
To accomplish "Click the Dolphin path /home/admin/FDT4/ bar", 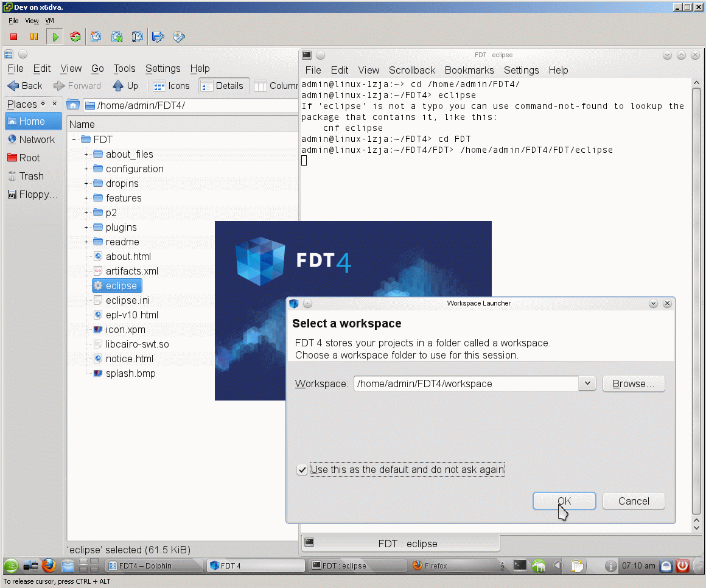I will (191, 105).
